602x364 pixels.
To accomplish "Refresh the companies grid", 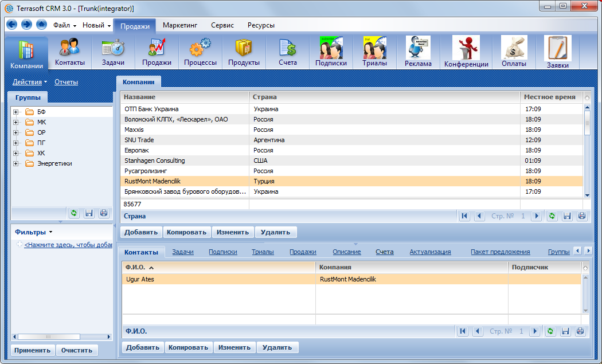I will [x=552, y=216].
